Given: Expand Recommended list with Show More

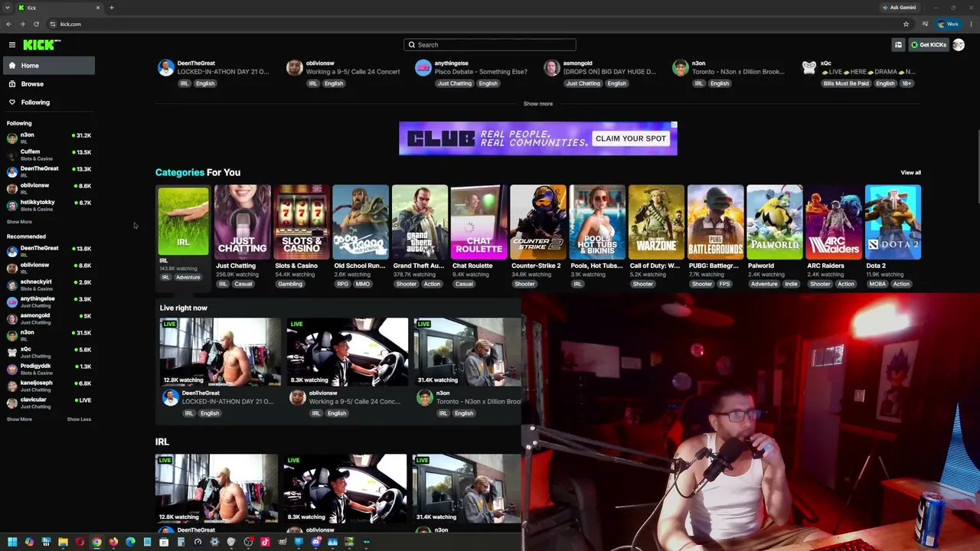Looking at the screenshot, I should click(x=19, y=419).
